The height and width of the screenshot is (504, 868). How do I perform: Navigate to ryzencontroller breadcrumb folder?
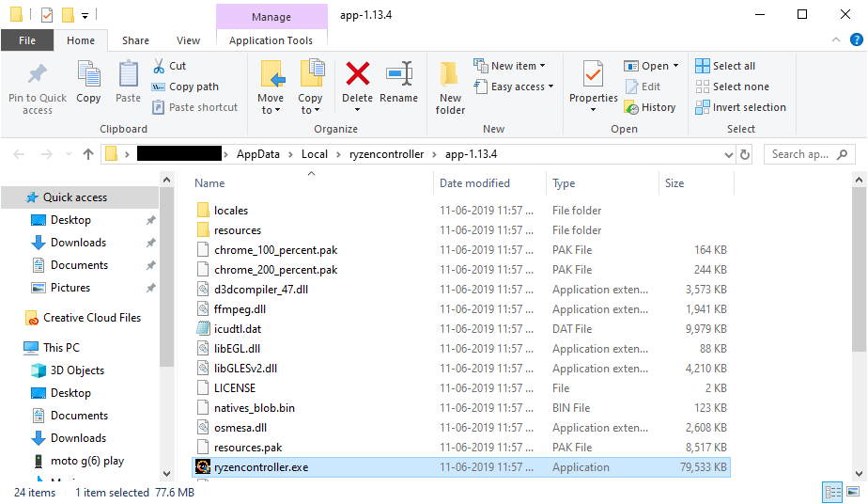pos(386,154)
